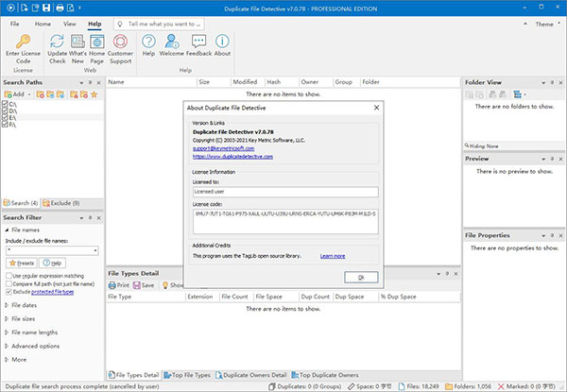The height and width of the screenshot is (392, 567).
Task: Run Update Check from the ribbon
Action: (x=57, y=43)
